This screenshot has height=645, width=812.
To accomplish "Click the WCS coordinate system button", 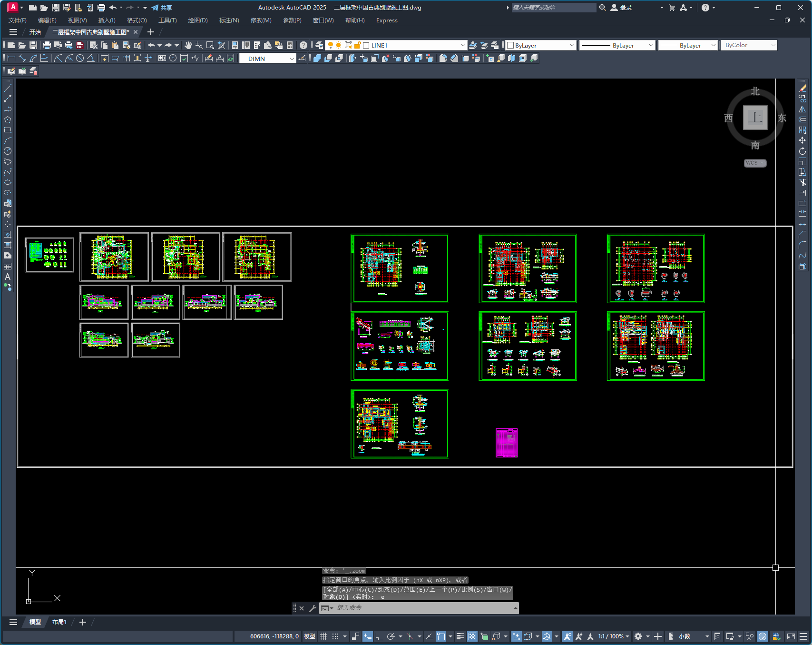I will [x=755, y=163].
